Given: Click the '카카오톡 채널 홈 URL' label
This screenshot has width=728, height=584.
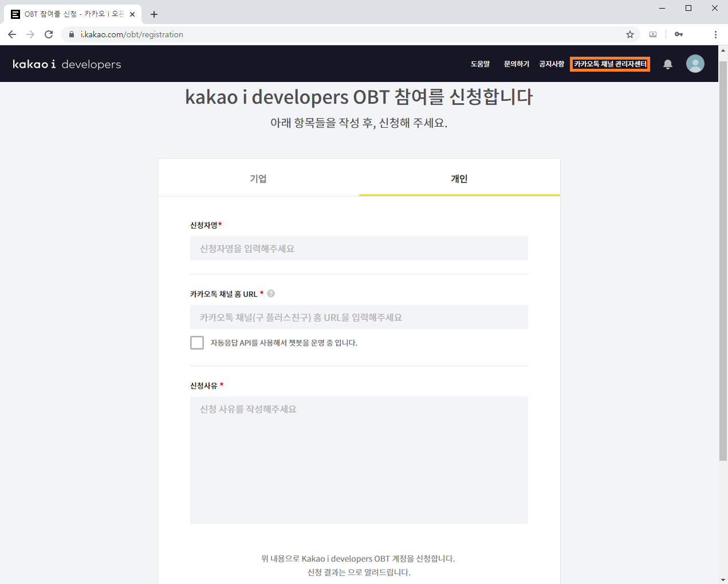Looking at the screenshot, I should (x=224, y=294).
